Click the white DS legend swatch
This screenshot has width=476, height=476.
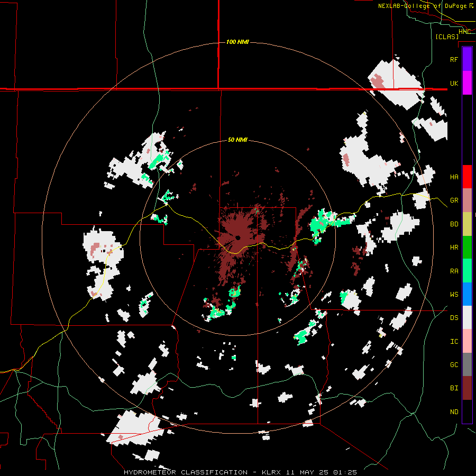point(467,317)
